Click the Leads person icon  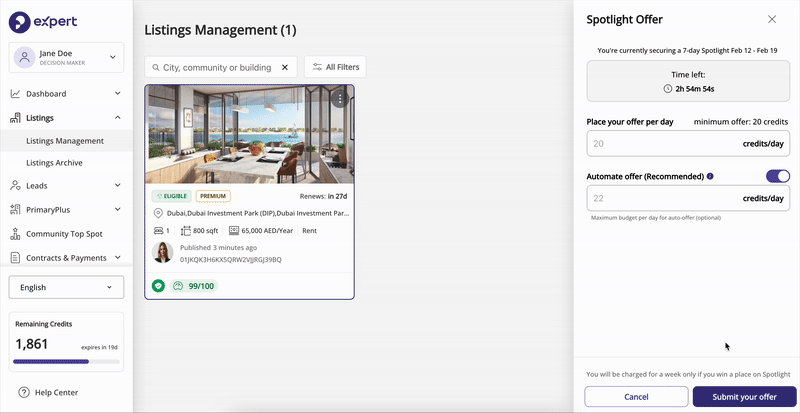(15, 186)
